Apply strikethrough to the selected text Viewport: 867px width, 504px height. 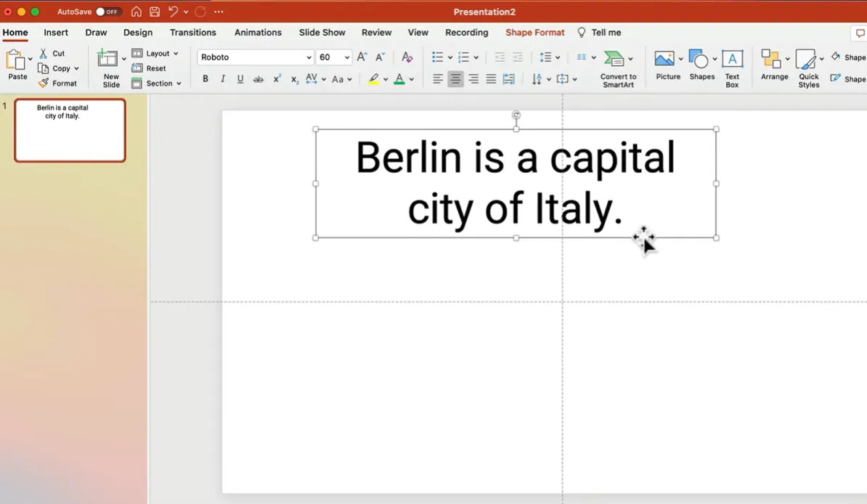click(258, 79)
